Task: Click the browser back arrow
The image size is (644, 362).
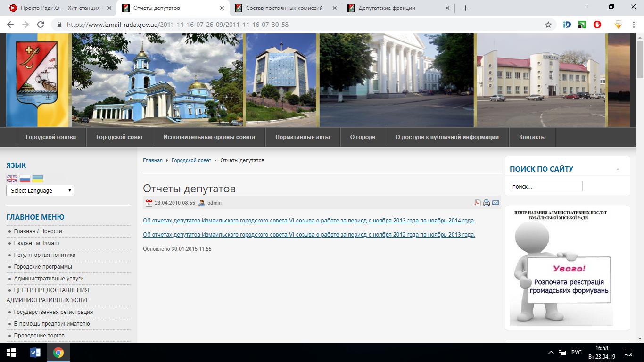Action: (10, 25)
